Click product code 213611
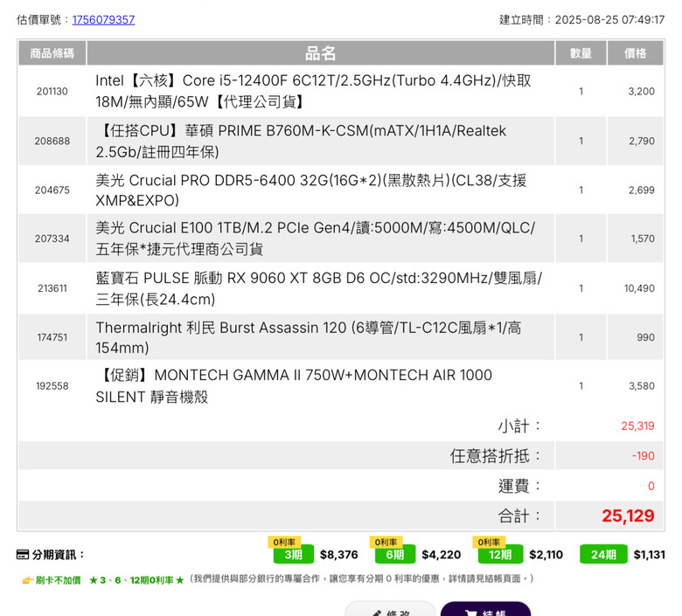This screenshot has width=682, height=616. click(x=52, y=288)
